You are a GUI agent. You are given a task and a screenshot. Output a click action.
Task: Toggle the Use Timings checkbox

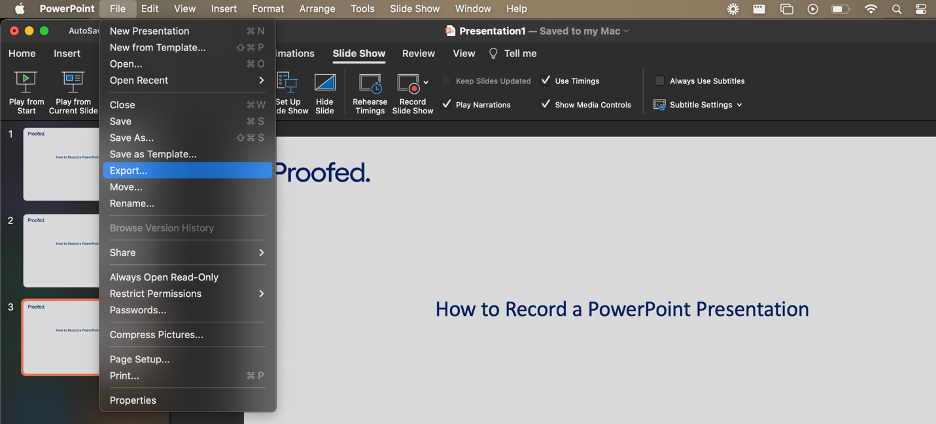546,81
